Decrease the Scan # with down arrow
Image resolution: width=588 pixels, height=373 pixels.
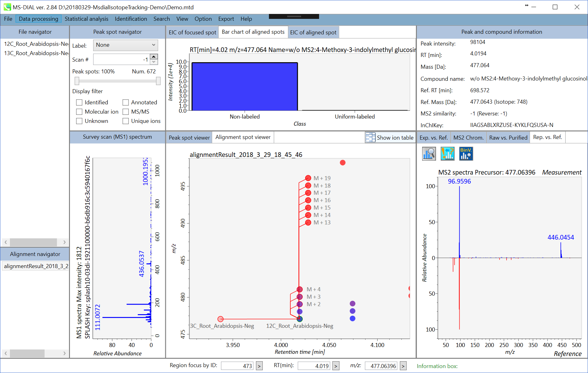pos(154,62)
